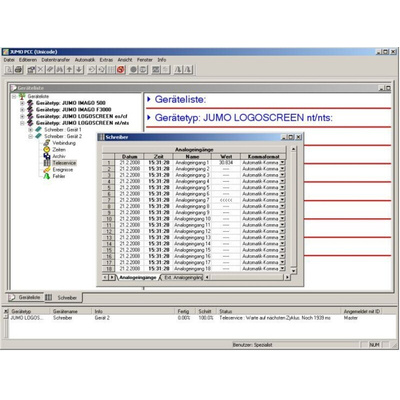The width and height of the screenshot is (400, 400).
Task: Select Teleservice in the tree
Action: 64,163
